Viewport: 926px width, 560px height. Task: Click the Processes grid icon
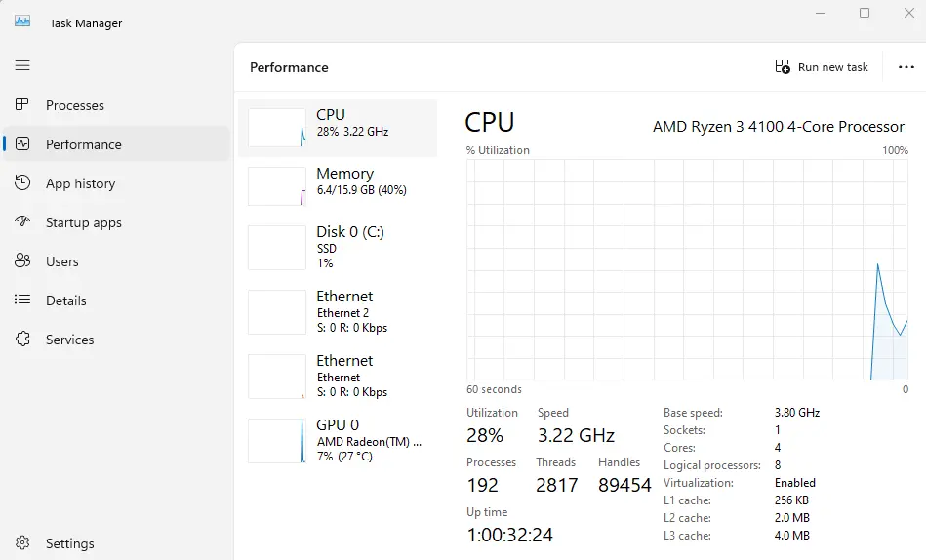(21, 104)
